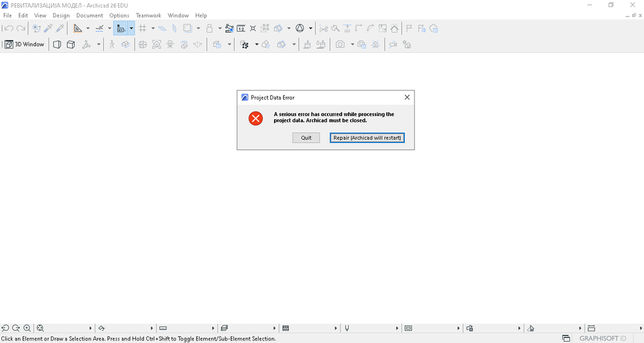The height and width of the screenshot is (343, 644).
Task: Toggle the Suspend Groups lock icon
Action: click(210, 28)
